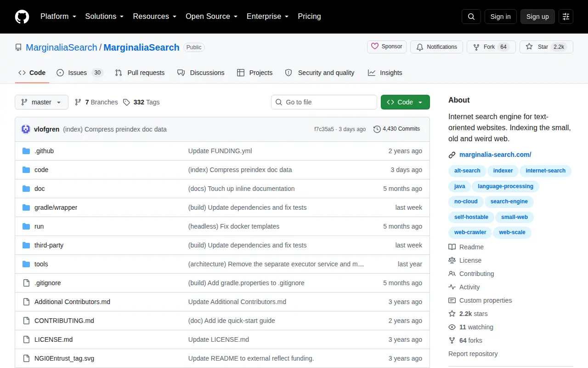
Task: Click the third-party folder icon
Action: pos(26,245)
